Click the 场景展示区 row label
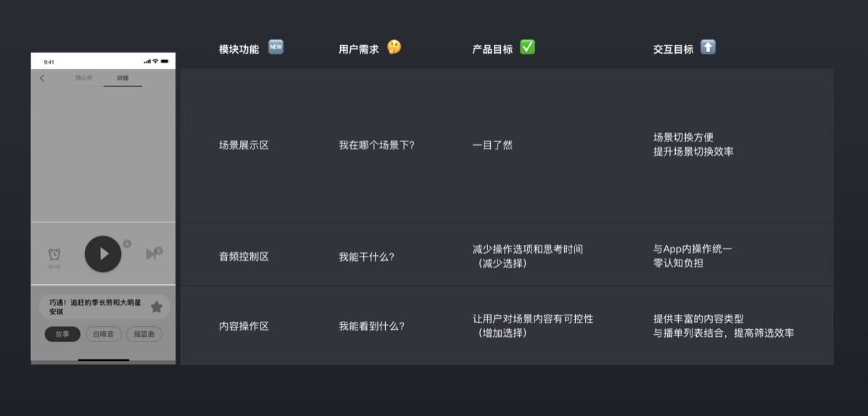Screen dimensions: 868x416 tap(244, 146)
